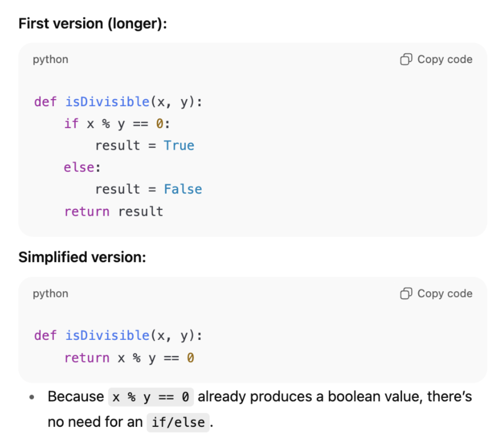Click the "else:" line in code
Screen dimensions: 499x448
[82, 167]
